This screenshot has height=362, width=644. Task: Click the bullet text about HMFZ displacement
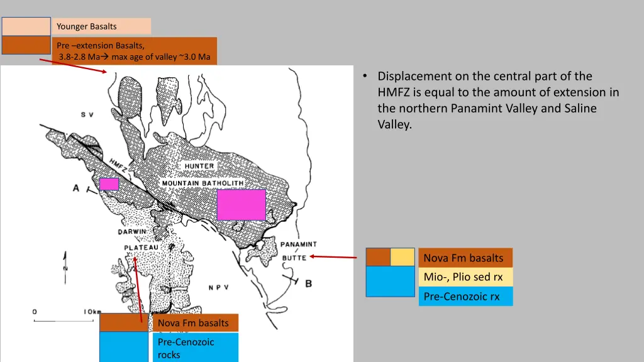click(498, 100)
